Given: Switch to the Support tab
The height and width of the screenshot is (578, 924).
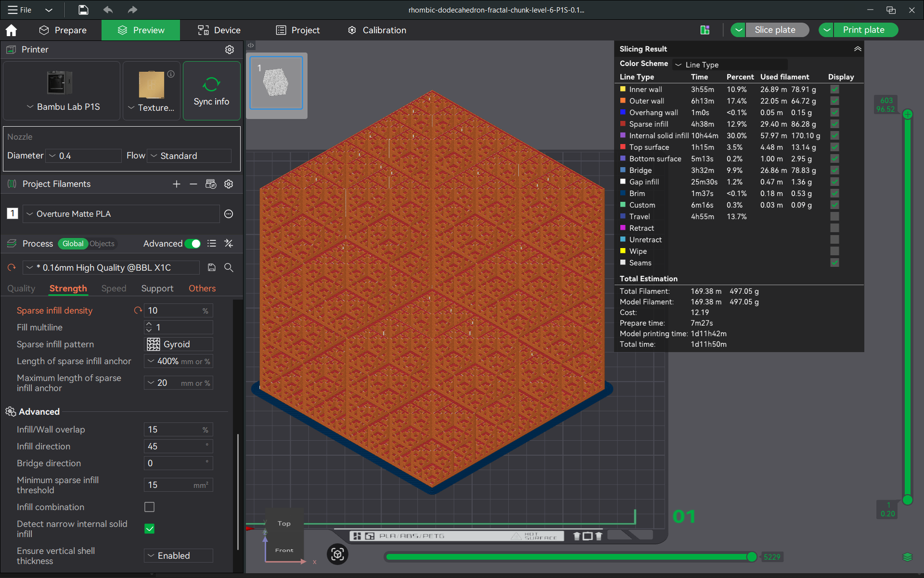Looking at the screenshot, I should pos(157,289).
